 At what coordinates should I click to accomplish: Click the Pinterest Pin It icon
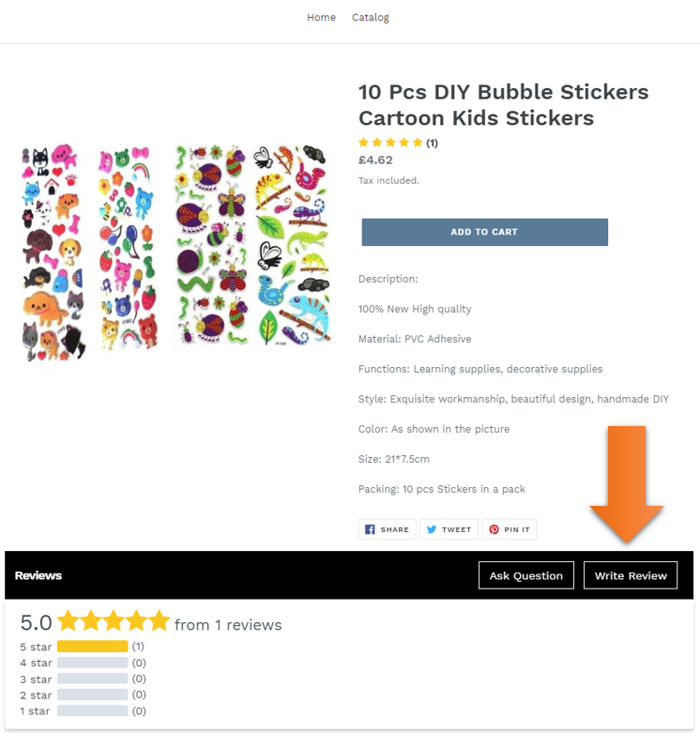click(x=494, y=529)
